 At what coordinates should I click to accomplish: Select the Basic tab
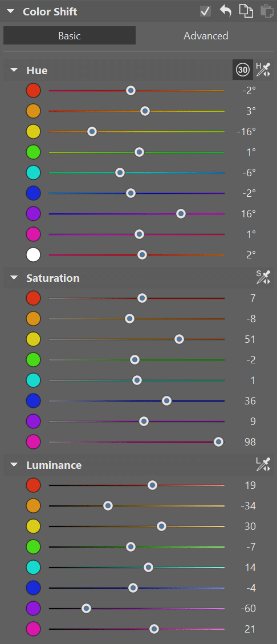click(x=70, y=36)
